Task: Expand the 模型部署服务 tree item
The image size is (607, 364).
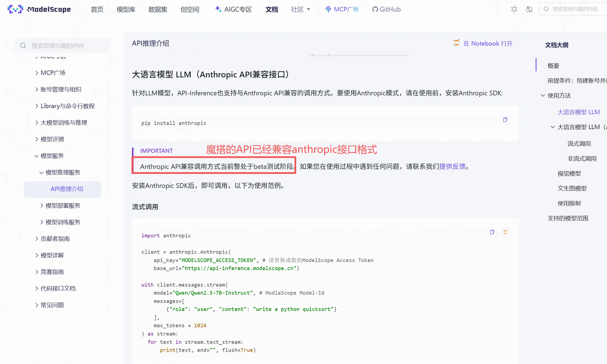Action: pyautogui.click(x=42, y=206)
